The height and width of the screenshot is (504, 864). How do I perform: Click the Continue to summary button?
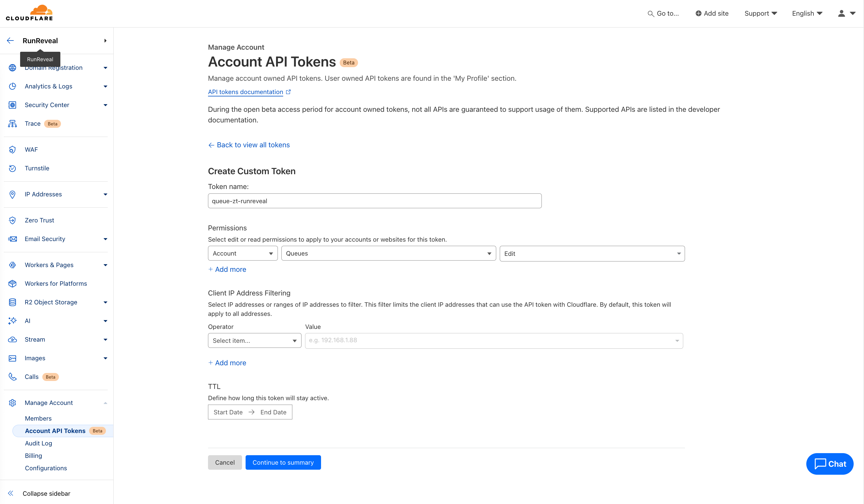pos(283,463)
